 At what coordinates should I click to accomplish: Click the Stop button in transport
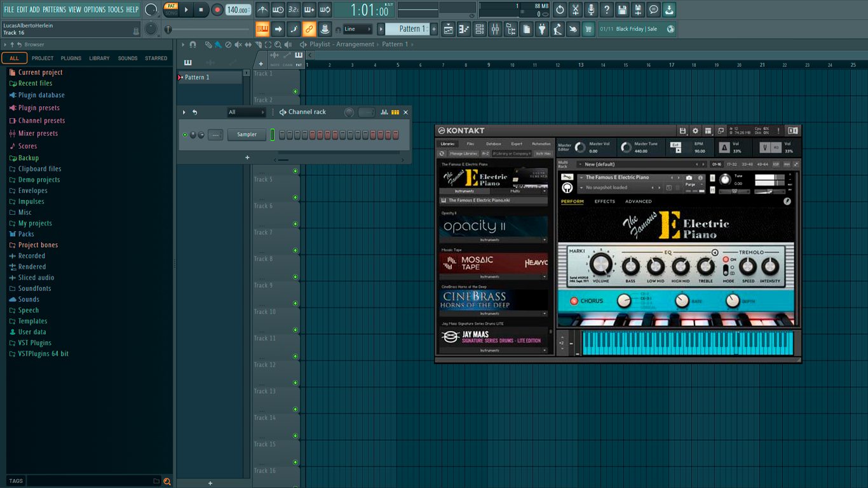pyautogui.click(x=201, y=10)
